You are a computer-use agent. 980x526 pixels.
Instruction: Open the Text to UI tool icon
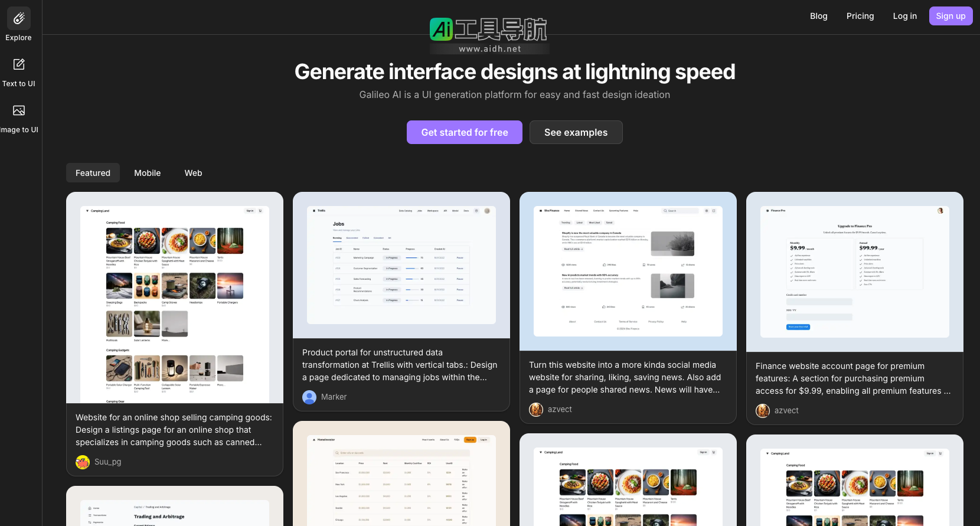tap(19, 64)
